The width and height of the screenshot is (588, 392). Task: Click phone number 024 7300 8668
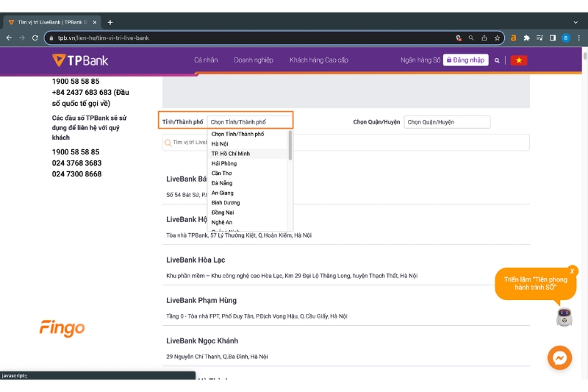(76, 174)
